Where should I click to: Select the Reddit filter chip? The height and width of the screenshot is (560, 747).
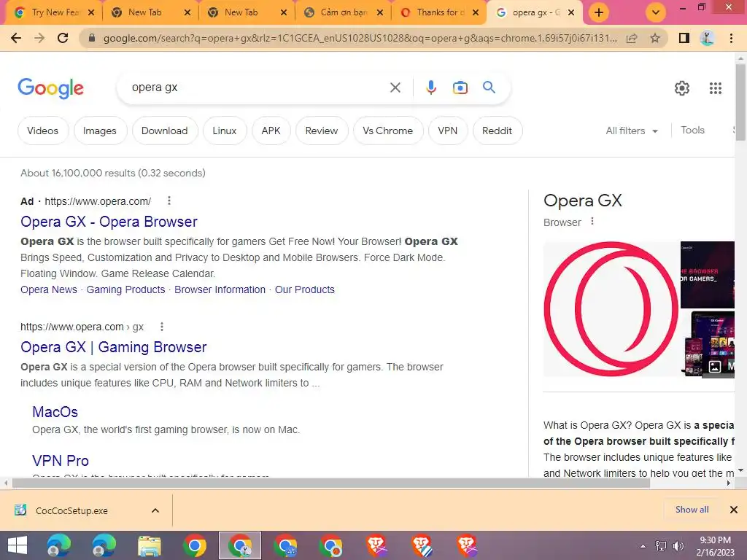(497, 131)
